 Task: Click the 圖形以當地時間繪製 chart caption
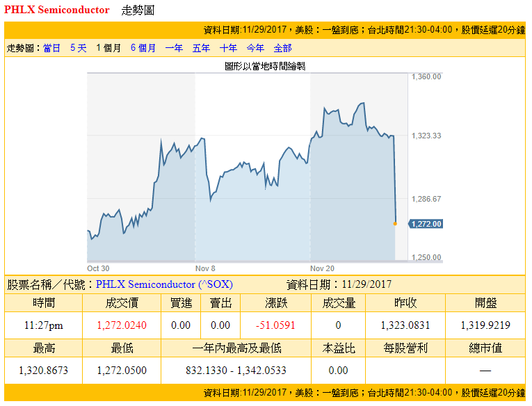coord(265,66)
